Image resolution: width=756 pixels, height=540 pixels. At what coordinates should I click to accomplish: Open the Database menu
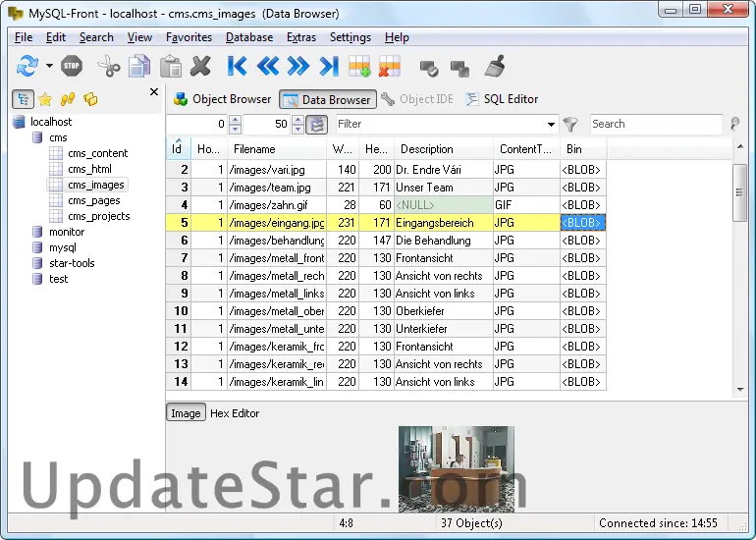[249, 37]
